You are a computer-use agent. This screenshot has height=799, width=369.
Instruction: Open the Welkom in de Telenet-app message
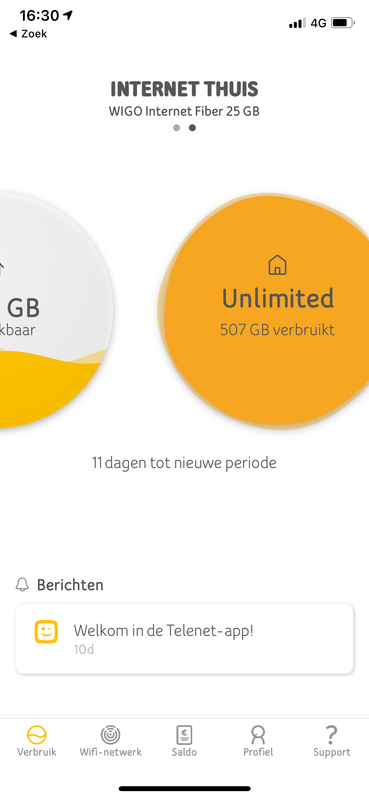[184, 638]
